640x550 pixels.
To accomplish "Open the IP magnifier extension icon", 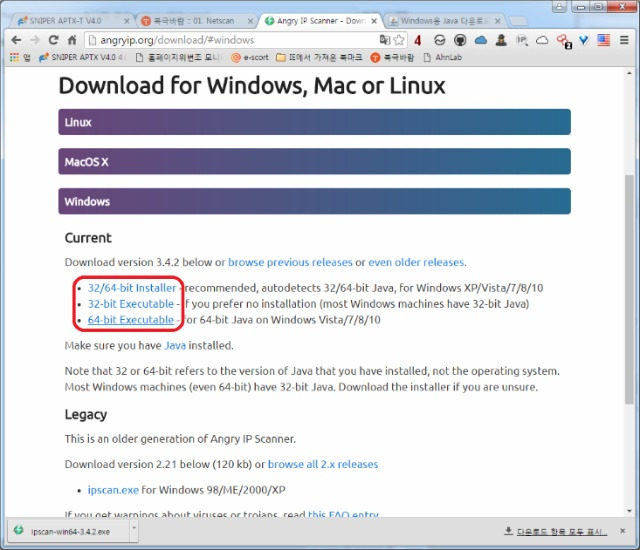I will pyautogui.click(x=522, y=40).
